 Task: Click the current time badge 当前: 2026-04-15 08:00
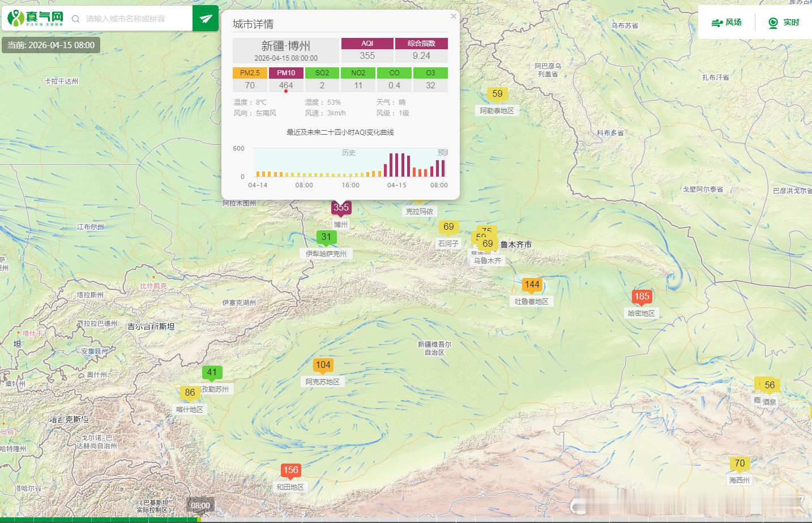51,45
